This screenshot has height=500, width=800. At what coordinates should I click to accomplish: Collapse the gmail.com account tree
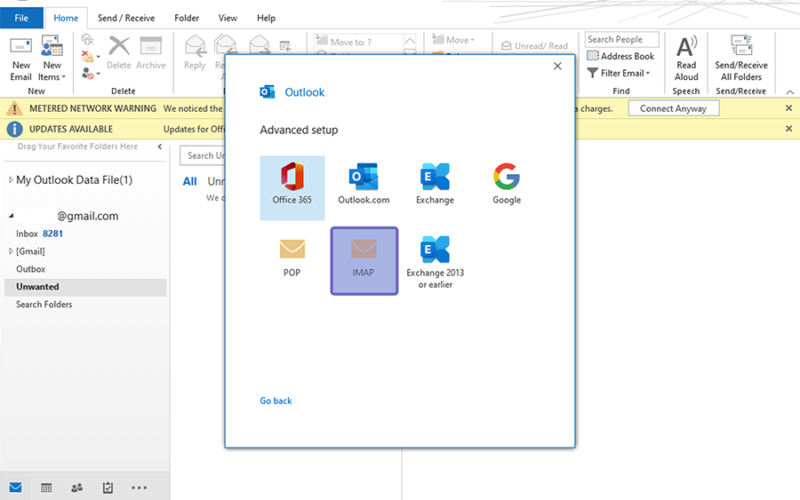(x=11, y=216)
